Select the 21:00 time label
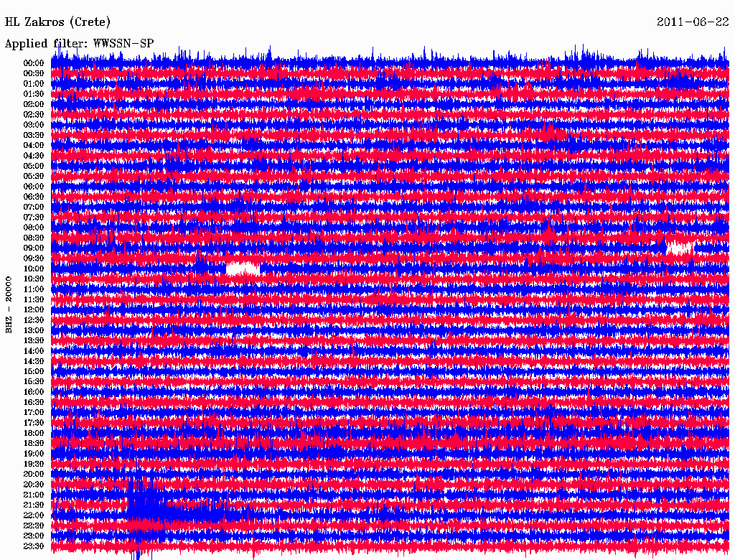Viewport: 735px width, 560px height. click(34, 495)
